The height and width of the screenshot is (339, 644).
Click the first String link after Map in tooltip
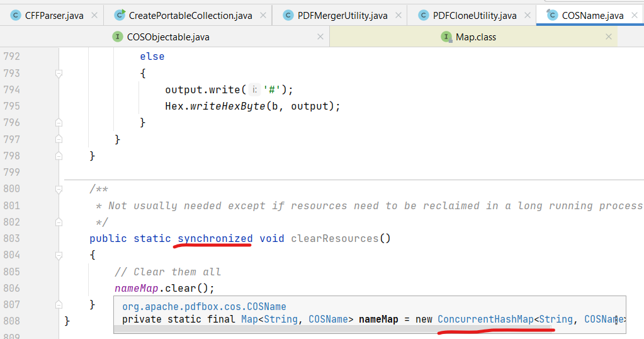coord(281,319)
